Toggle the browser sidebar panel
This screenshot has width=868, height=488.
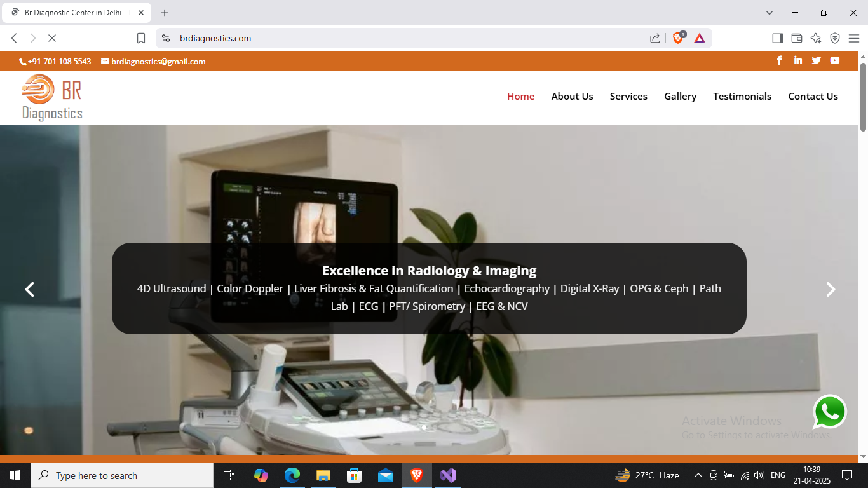pyautogui.click(x=778, y=38)
